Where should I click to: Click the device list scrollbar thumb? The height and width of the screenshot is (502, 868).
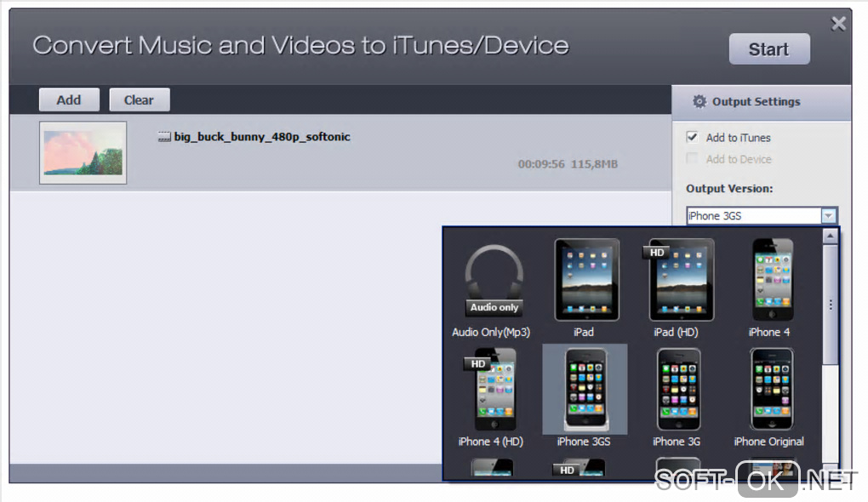pos(831,305)
